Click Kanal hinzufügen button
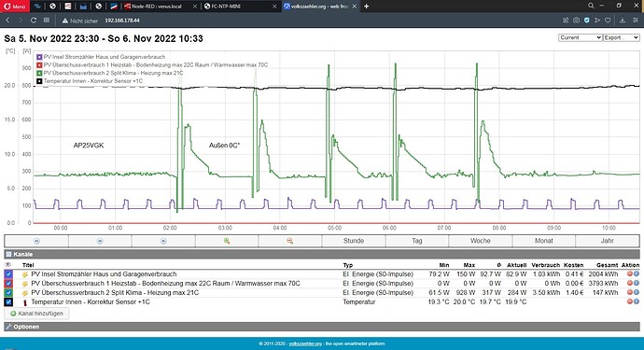This screenshot has width=644, height=350. [x=37, y=314]
